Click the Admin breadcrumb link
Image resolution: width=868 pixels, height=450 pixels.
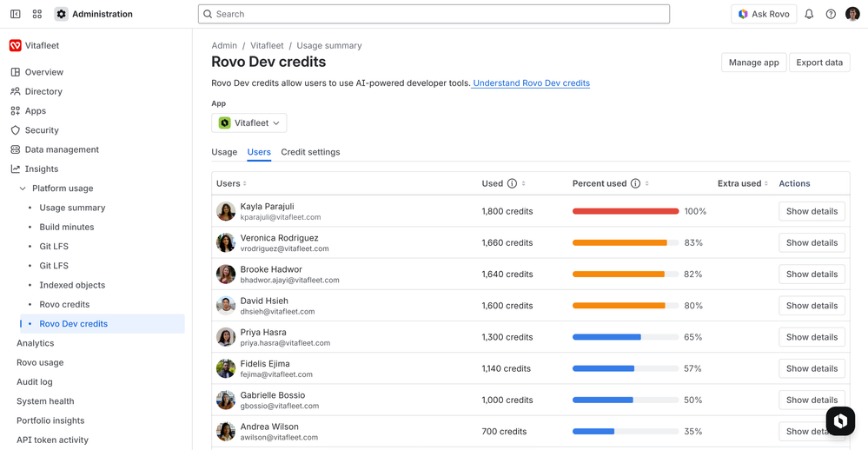(x=224, y=45)
